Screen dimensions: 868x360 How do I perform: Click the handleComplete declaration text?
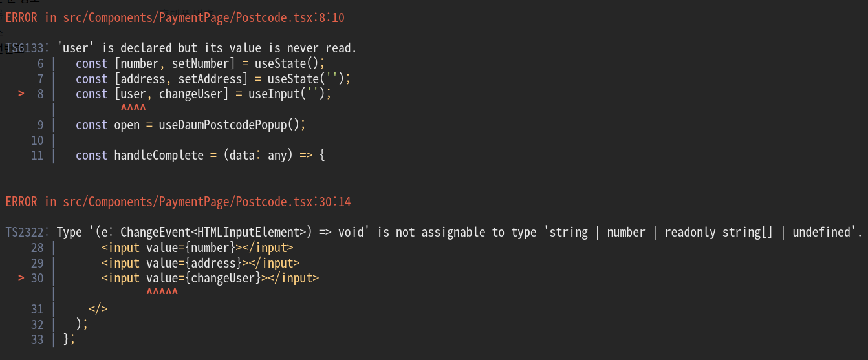(159, 155)
